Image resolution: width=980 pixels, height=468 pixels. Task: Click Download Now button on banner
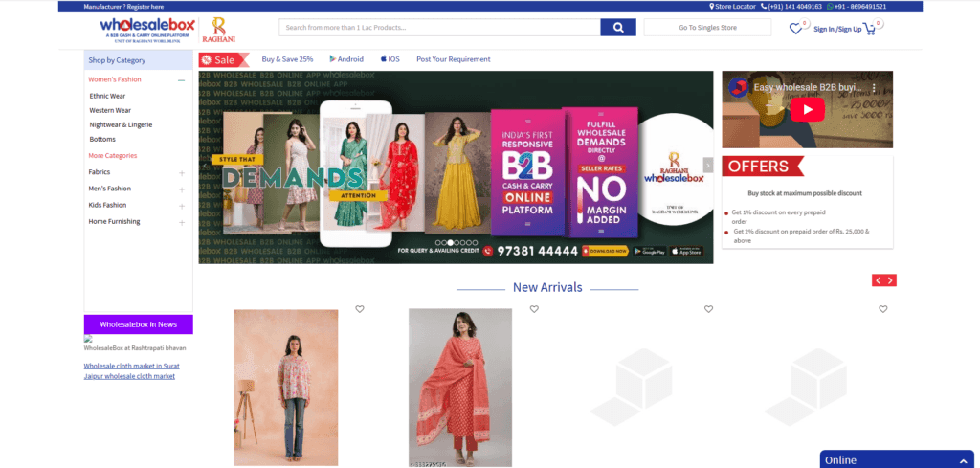pos(605,251)
